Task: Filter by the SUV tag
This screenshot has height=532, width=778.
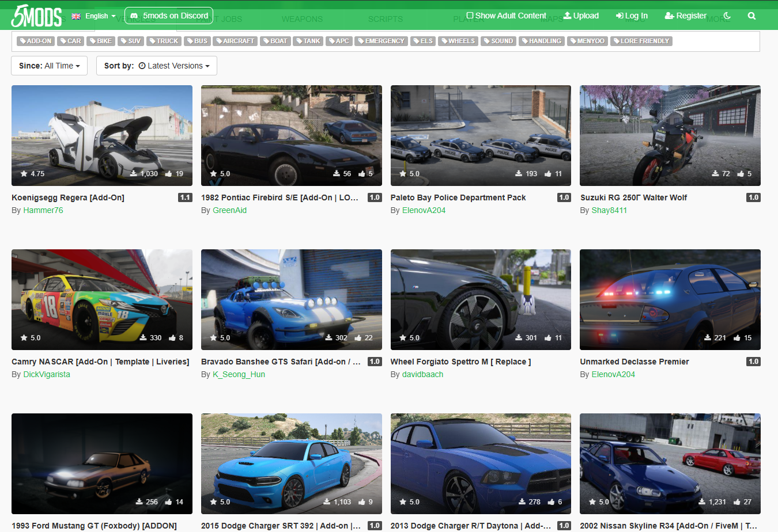Action: pos(131,41)
